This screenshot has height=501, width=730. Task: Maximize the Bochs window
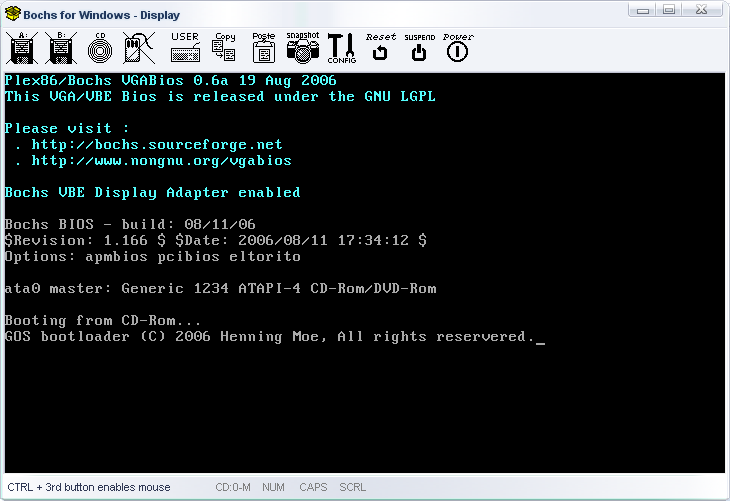pyautogui.click(x=669, y=10)
